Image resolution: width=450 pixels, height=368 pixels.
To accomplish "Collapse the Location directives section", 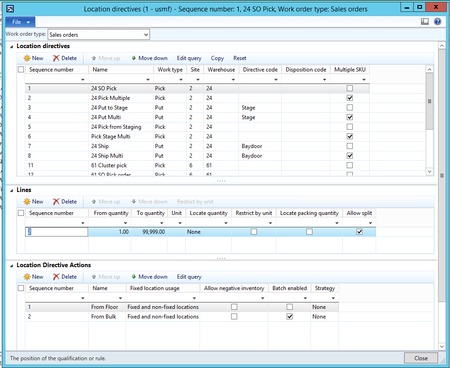I will pyautogui.click(x=12, y=46).
